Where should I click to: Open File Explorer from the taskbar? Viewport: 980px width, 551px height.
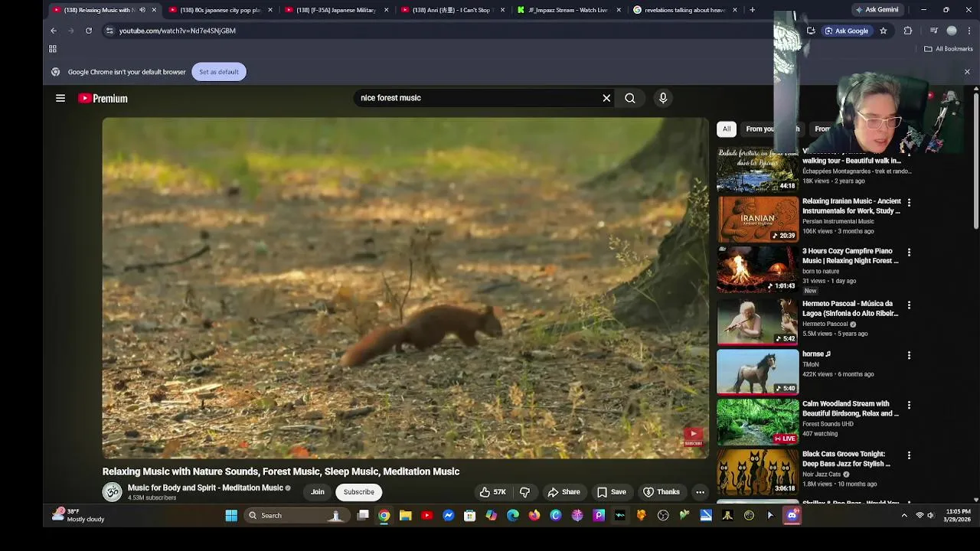coord(406,516)
